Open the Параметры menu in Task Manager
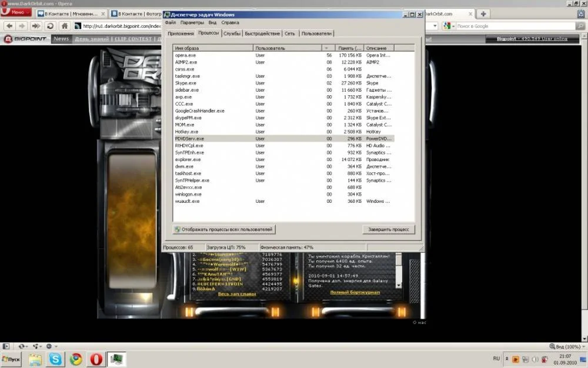Image resolution: width=588 pixels, height=368 pixels. point(192,22)
